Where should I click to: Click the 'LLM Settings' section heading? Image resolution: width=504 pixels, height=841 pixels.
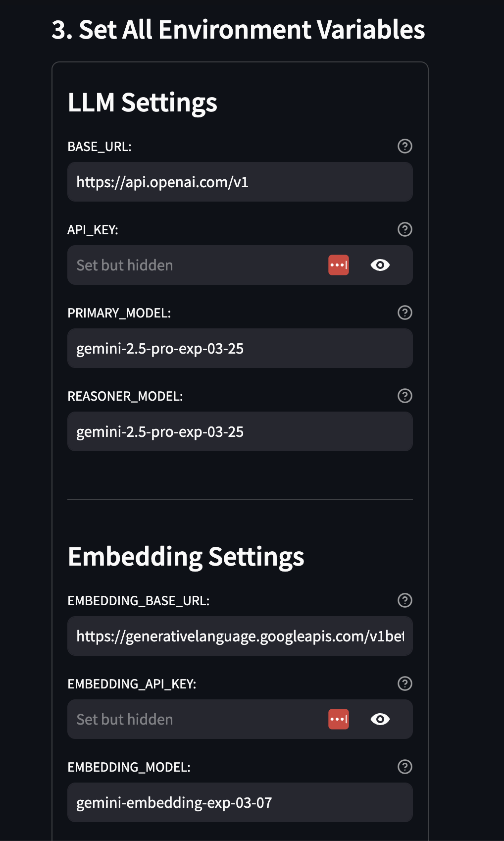[x=143, y=103]
